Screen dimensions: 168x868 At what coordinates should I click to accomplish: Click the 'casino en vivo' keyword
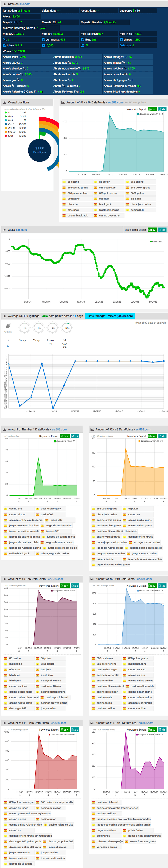(137, 669)
